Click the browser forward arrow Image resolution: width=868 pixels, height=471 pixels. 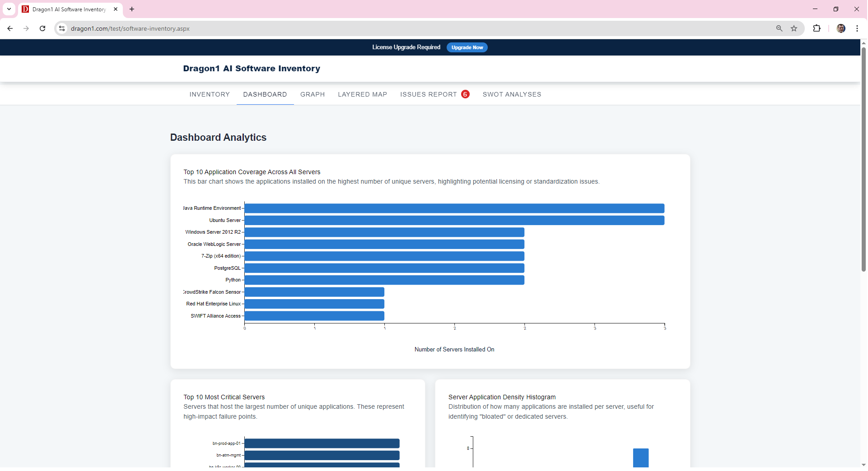pyautogui.click(x=26, y=28)
